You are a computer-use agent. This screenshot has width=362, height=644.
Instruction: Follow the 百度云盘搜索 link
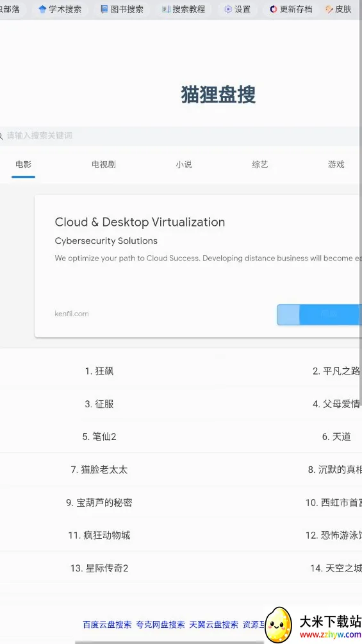point(107,625)
